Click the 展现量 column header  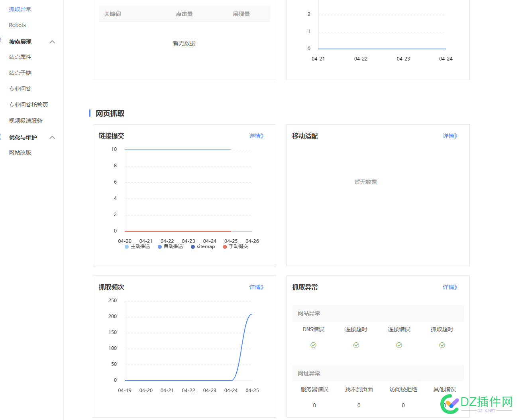tap(241, 14)
